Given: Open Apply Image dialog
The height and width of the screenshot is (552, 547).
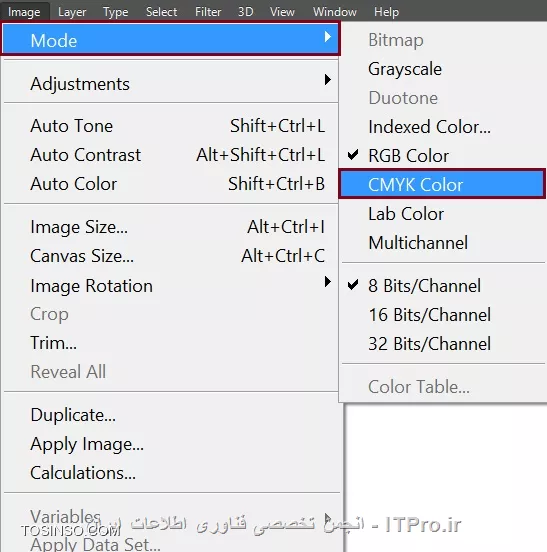Looking at the screenshot, I should coord(170,444).
